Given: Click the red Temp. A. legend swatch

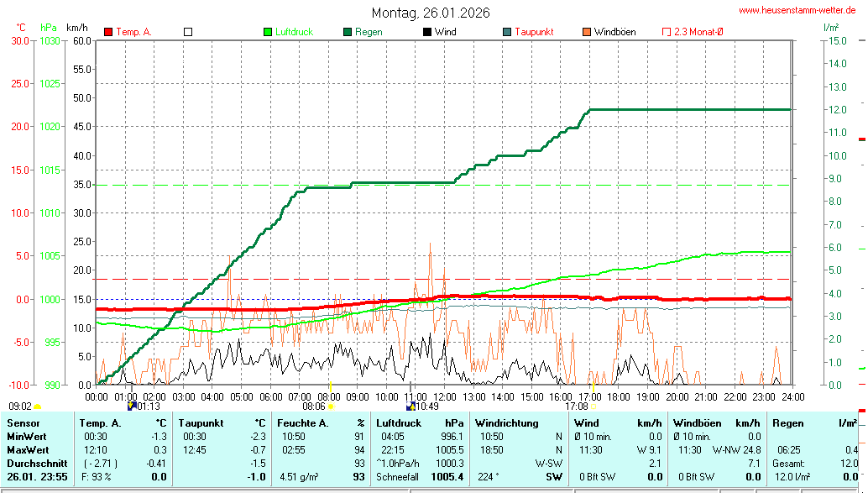Looking at the screenshot, I should click(x=108, y=32).
